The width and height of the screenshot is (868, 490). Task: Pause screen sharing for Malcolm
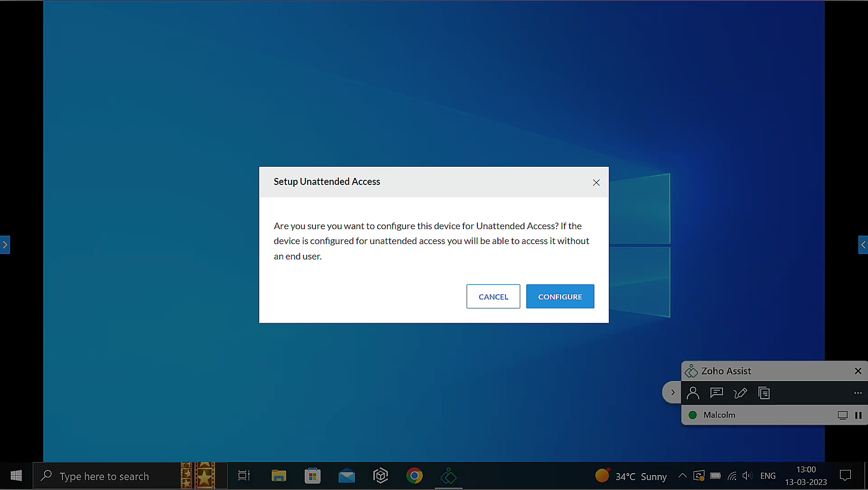tap(858, 415)
